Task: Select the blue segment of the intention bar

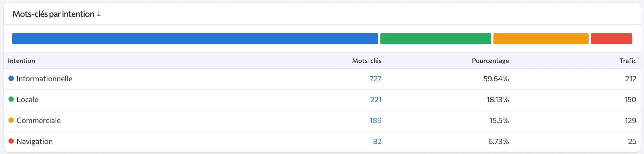Action: pyautogui.click(x=195, y=38)
